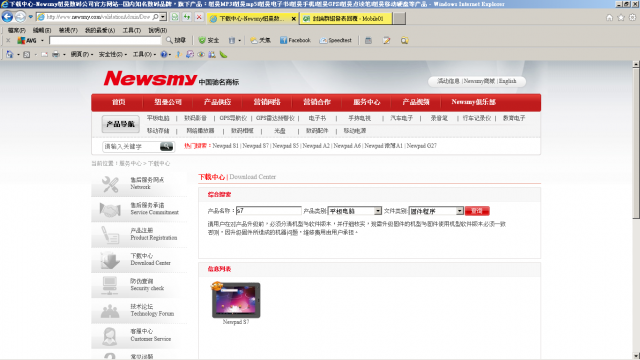Expand the 工具(O) command bar dropdown
Viewport: 640px width, 360px height.
(x=144, y=54)
